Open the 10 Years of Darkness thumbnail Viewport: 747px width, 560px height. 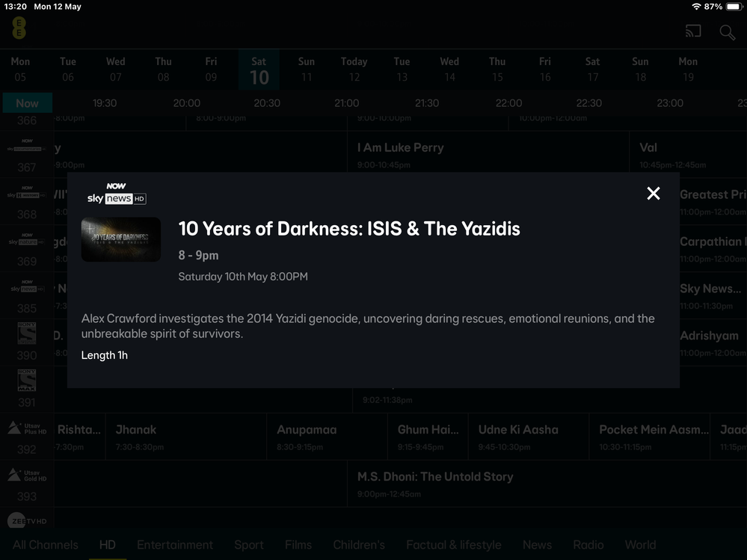[121, 239]
